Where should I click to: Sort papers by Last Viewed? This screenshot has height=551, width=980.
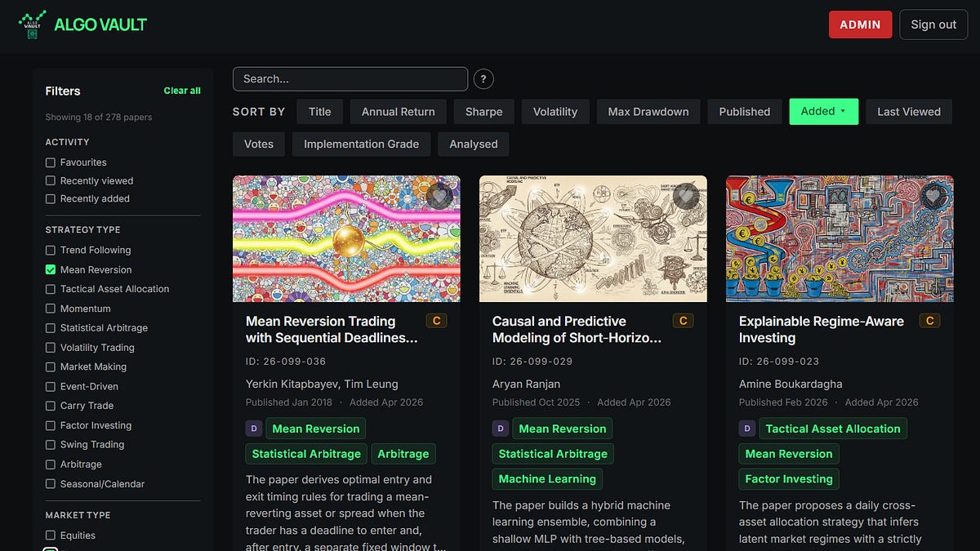tap(909, 112)
